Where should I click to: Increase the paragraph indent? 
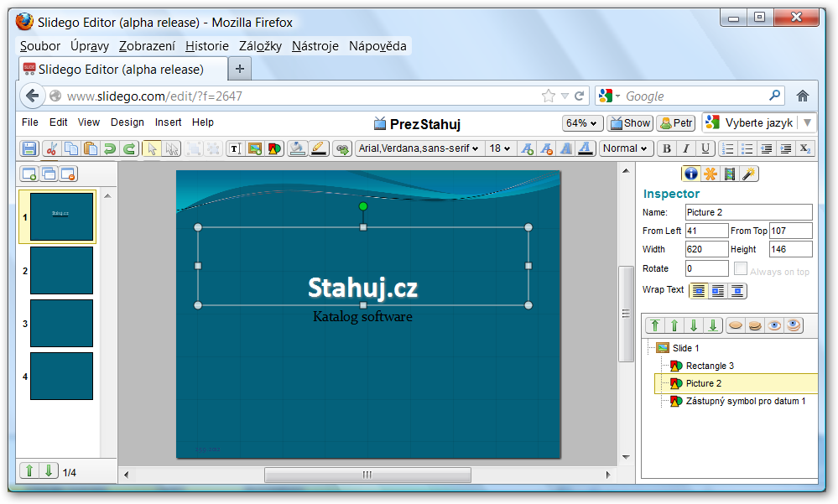tap(786, 148)
